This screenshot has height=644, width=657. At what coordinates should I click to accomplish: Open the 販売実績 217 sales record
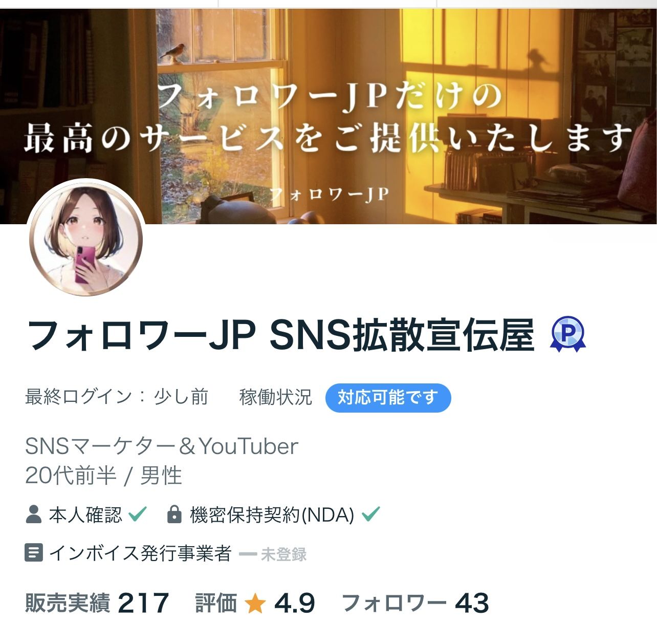point(97,603)
